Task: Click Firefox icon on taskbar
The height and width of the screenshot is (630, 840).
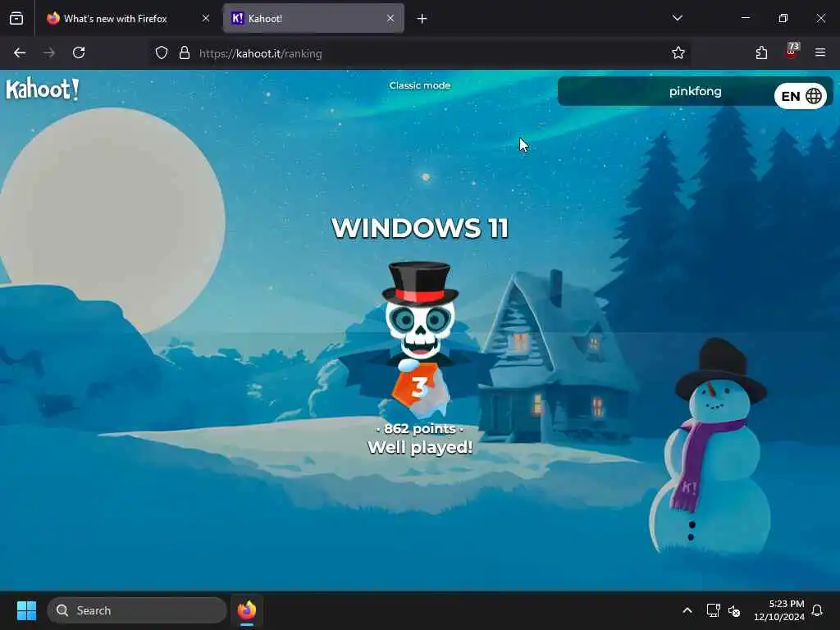Action: click(x=247, y=610)
